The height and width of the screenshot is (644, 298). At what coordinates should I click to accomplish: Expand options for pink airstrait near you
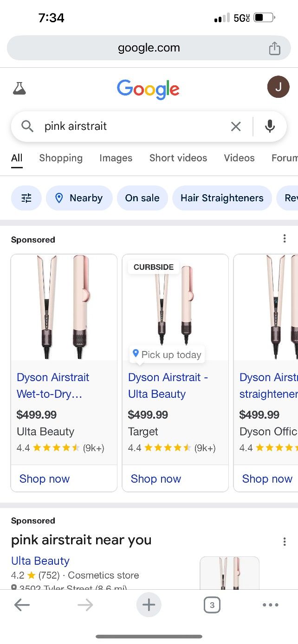284,542
